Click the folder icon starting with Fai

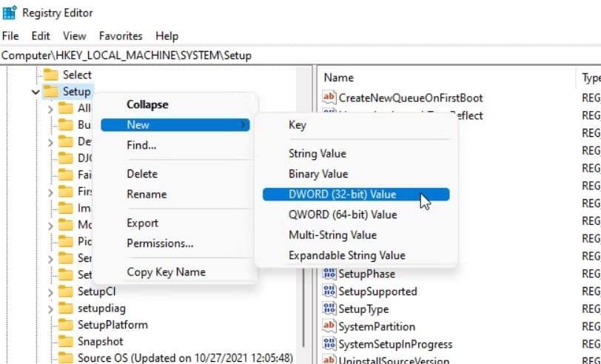(65, 175)
